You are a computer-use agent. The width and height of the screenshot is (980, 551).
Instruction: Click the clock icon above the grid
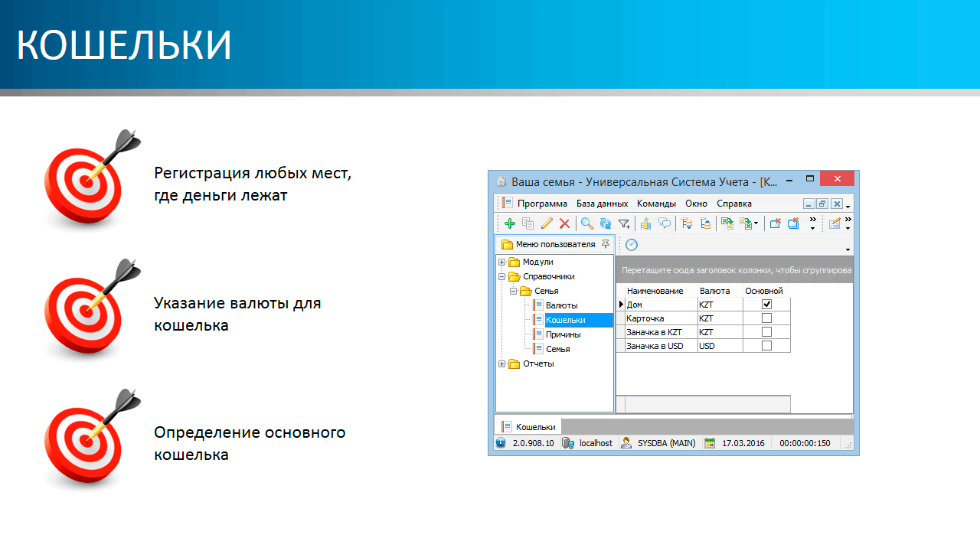(632, 245)
